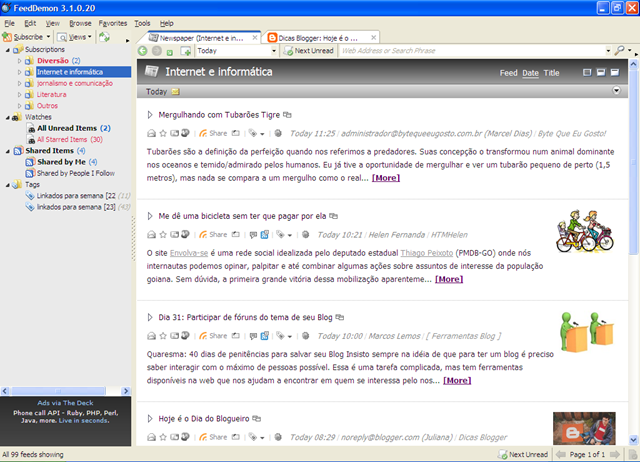Click the Share RSS icon in Dia do Blogueiro article
Viewport: 640px width, 462px height.
coord(203,437)
